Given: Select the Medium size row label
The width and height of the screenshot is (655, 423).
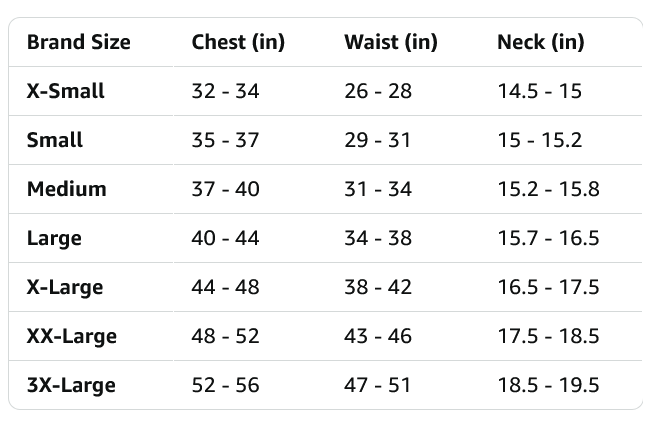Looking at the screenshot, I should click(x=67, y=189).
